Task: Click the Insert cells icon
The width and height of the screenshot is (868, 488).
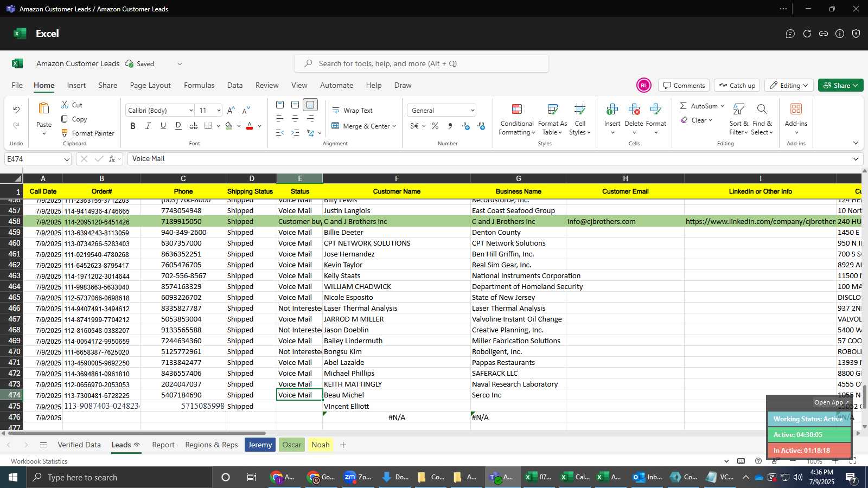Action: 612,110
